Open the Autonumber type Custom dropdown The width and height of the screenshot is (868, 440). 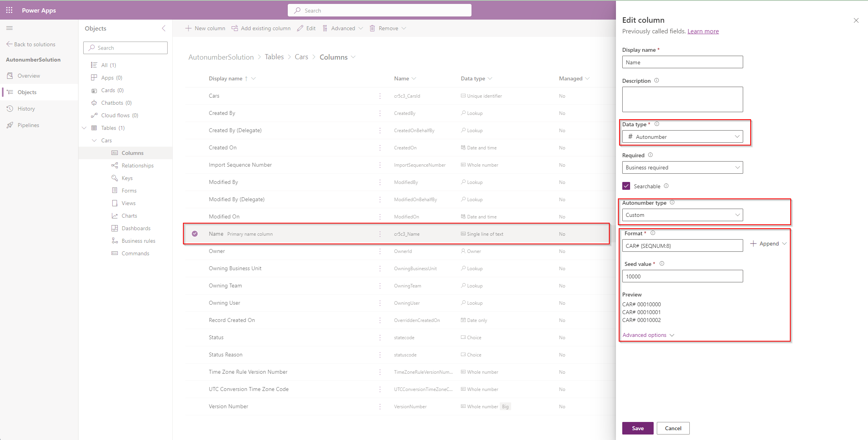(x=682, y=215)
